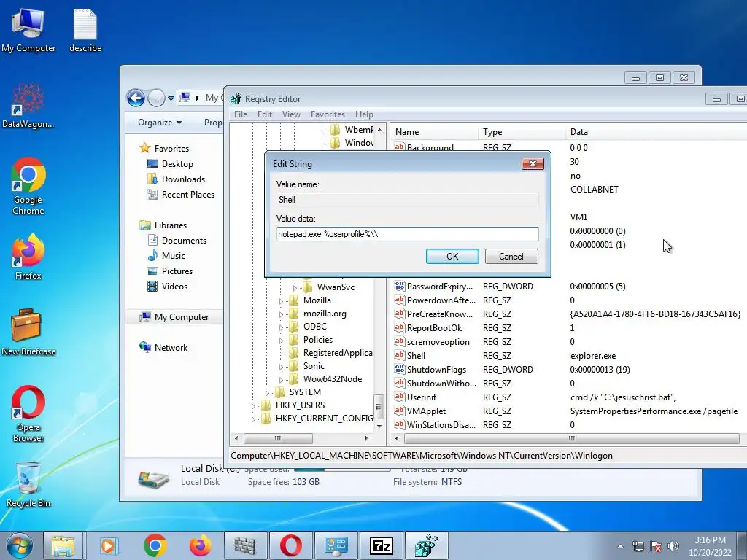Open Documents library in Explorer sidebar
The image size is (747, 560).
[x=183, y=241]
